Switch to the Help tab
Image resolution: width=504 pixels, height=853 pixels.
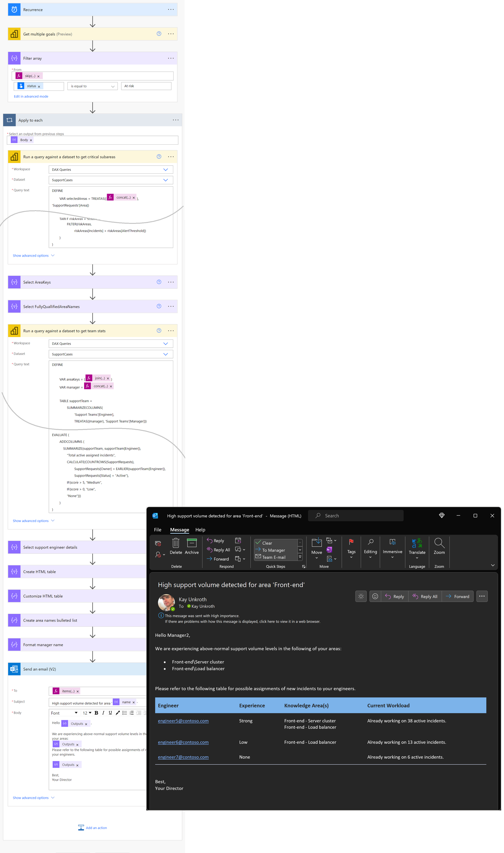click(x=200, y=530)
